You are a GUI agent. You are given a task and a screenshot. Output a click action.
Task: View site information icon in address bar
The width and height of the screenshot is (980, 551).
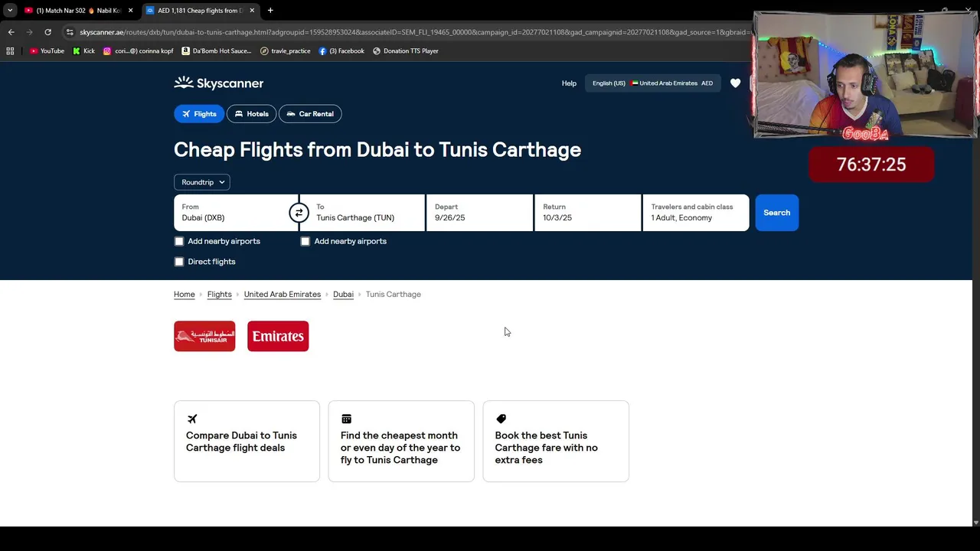point(70,32)
